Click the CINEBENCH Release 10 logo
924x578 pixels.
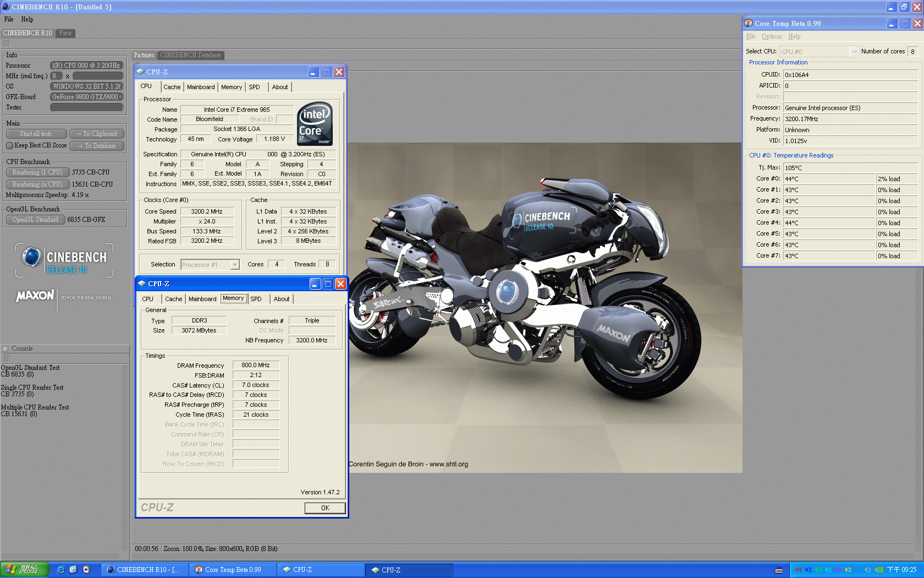64,260
